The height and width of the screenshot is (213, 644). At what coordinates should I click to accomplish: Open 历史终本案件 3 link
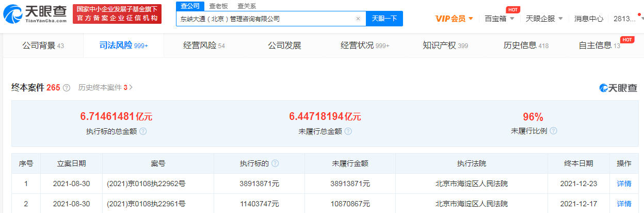pyautogui.click(x=105, y=87)
